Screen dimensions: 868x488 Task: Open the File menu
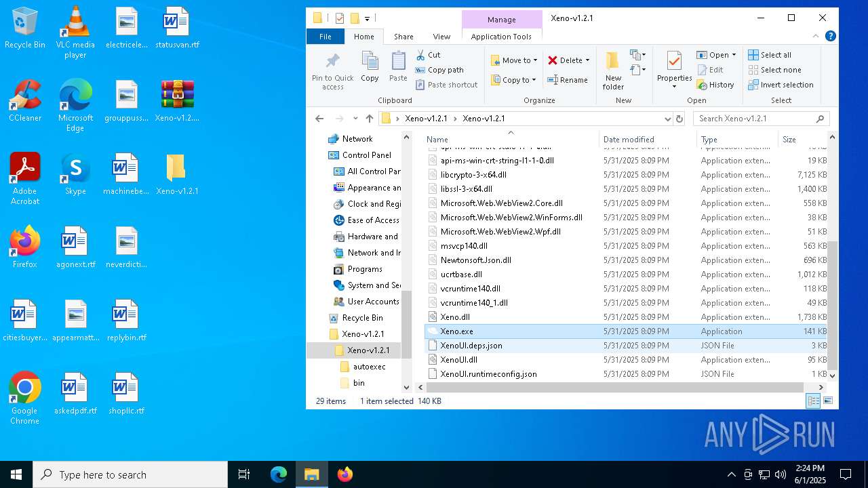(325, 37)
